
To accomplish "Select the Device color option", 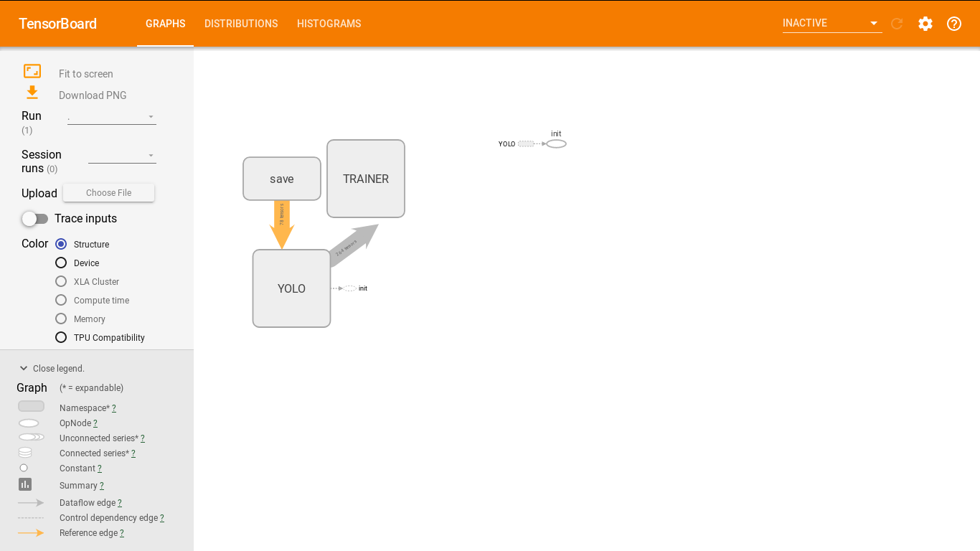I will pyautogui.click(x=61, y=263).
